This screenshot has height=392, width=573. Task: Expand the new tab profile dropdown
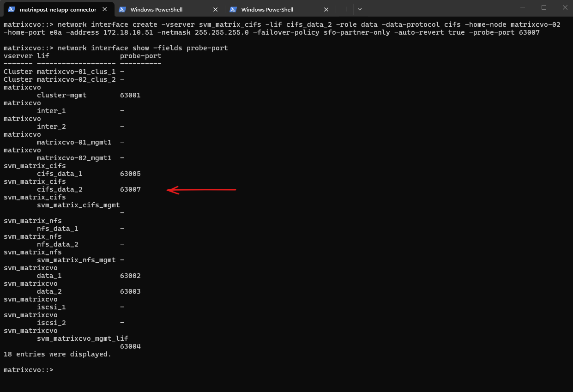coord(360,9)
